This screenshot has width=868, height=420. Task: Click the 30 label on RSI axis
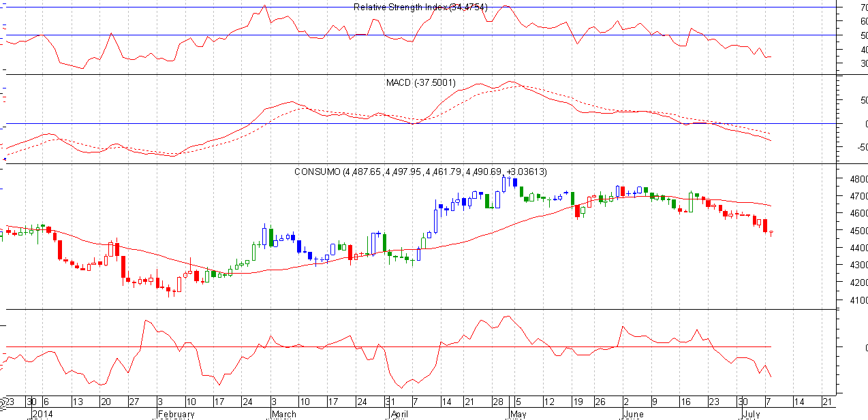[x=863, y=63]
